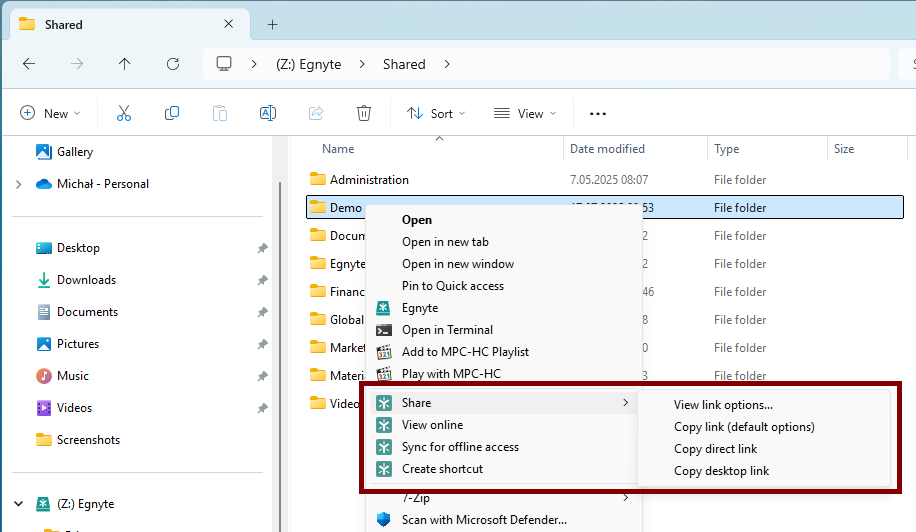Select Open in Terminal menu entry
916x532 pixels.
[447, 330]
